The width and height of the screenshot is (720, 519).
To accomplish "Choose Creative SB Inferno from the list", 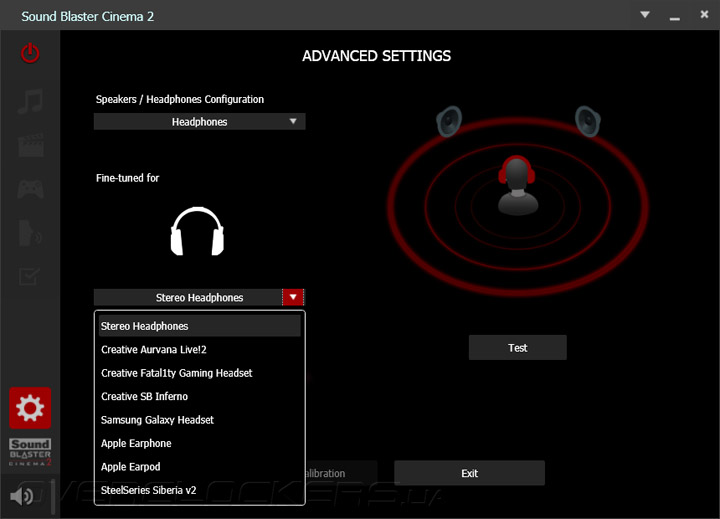I will (199, 396).
